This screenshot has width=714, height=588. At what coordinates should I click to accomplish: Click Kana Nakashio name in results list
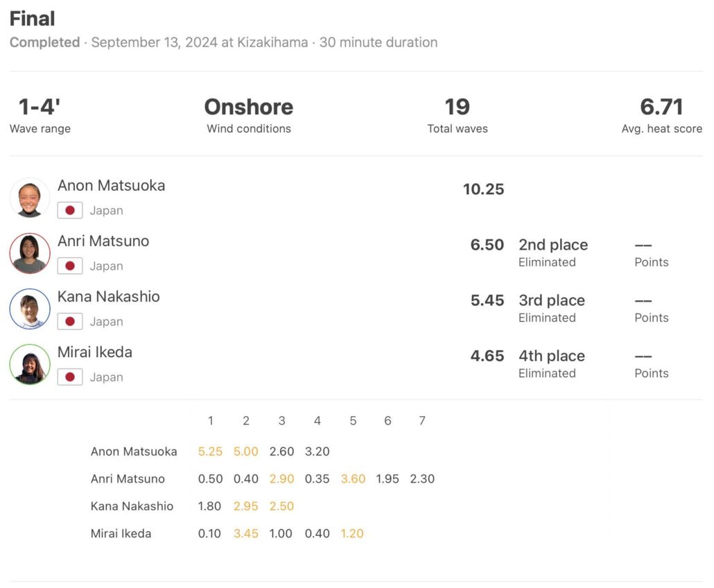click(x=109, y=297)
